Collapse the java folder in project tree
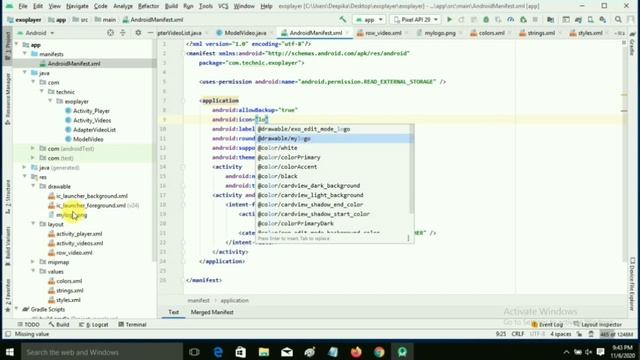The height and width of the screenshot is (360, 640). coord(24,73)
